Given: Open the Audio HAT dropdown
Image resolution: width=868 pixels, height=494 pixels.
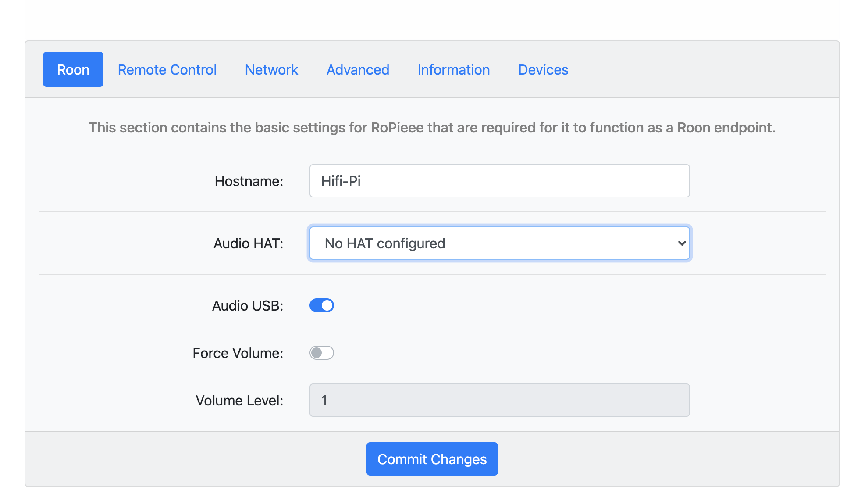Looking at the screenshot, I should pyautogui.click(x=499, y=243).
